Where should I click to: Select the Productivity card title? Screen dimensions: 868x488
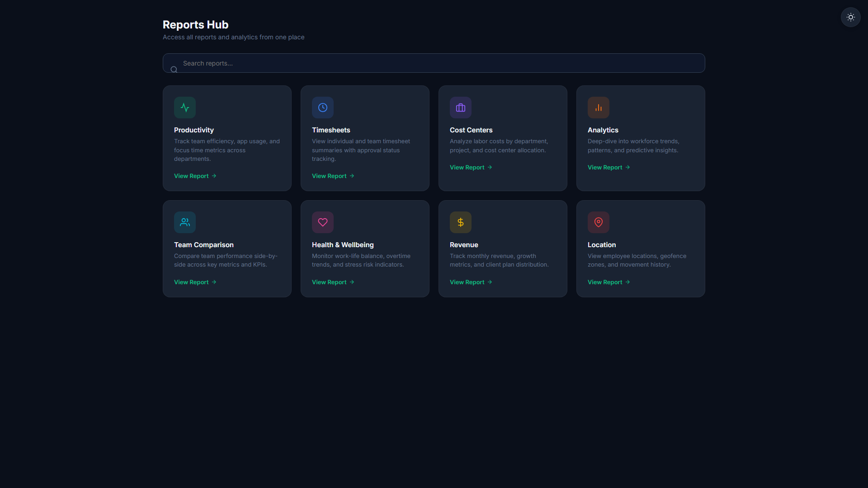pos(194,130)
